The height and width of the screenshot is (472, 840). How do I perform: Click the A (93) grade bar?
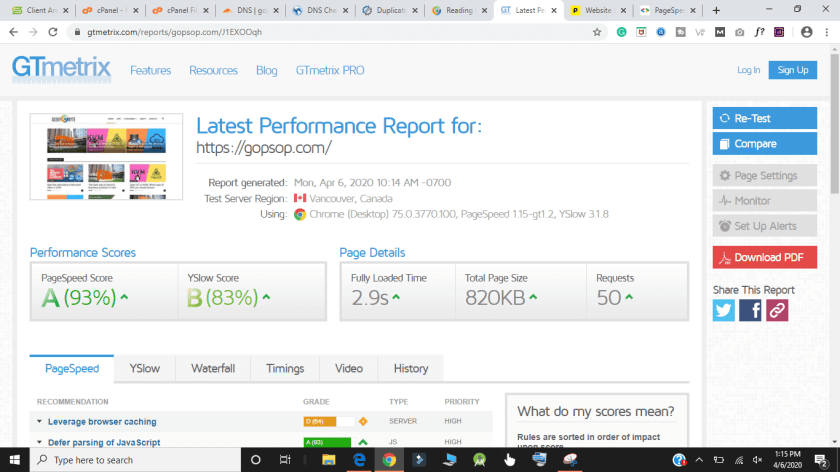(x=327, y=443)
